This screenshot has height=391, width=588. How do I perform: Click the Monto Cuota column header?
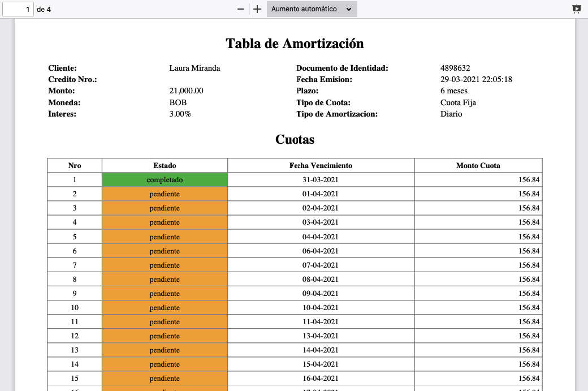[478, 166]
